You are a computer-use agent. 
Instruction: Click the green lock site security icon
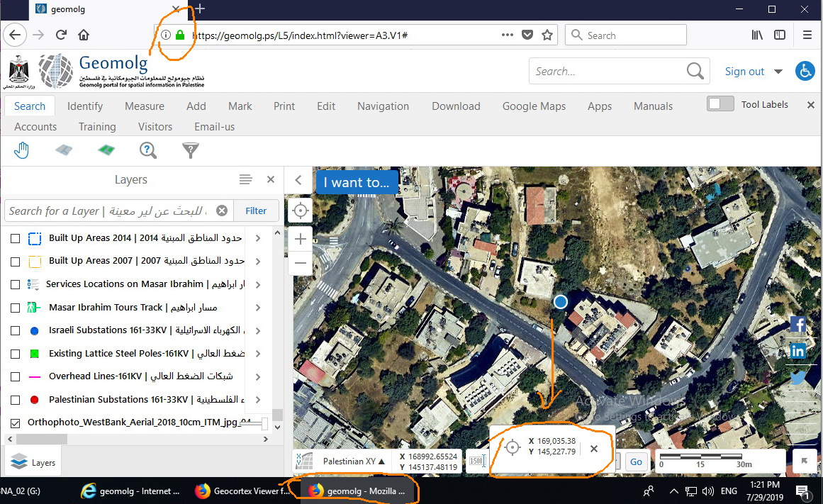point(180,35)
